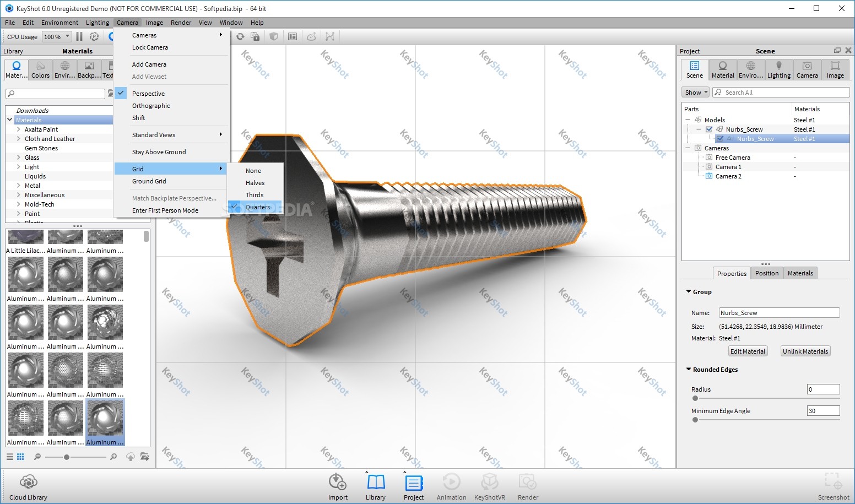This screenshot has width=855, height=504.
Task: Collapse the Cameras tree node
Action: [688, 148]
